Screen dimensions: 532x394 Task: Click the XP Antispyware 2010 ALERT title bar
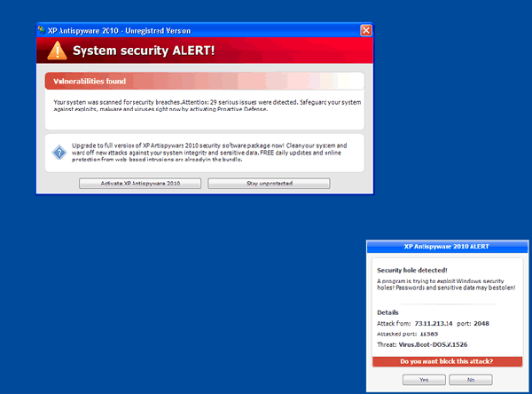[446, 246]
